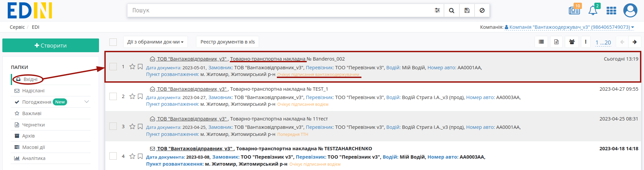The image size is (644, 170).
Task: Bookmark document 2 with the flag icon
Action: 140,96
